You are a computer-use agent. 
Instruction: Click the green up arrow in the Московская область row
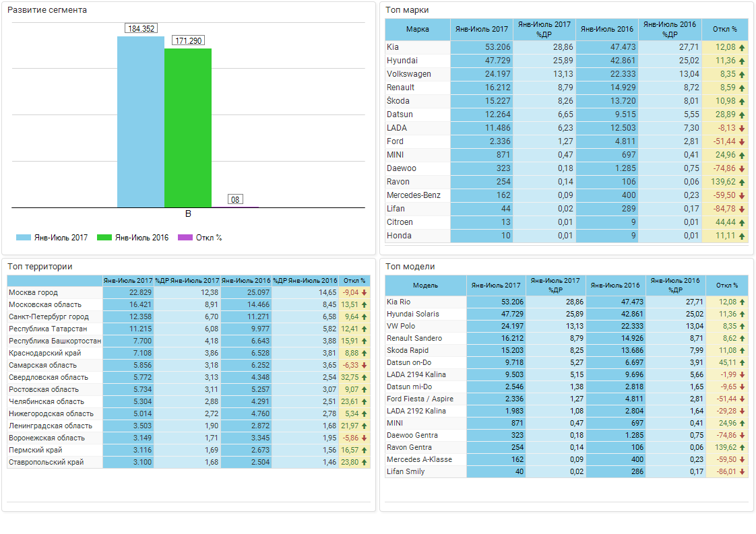coord(365,304)
